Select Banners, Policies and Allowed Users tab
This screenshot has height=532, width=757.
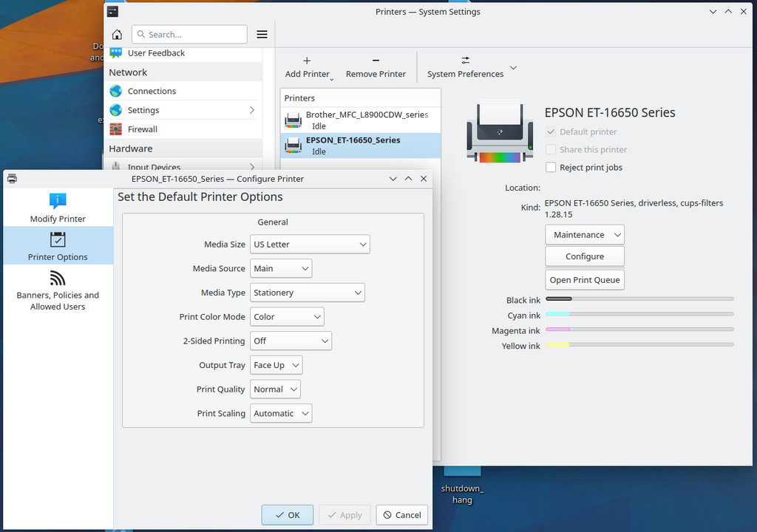click(58, 290)
